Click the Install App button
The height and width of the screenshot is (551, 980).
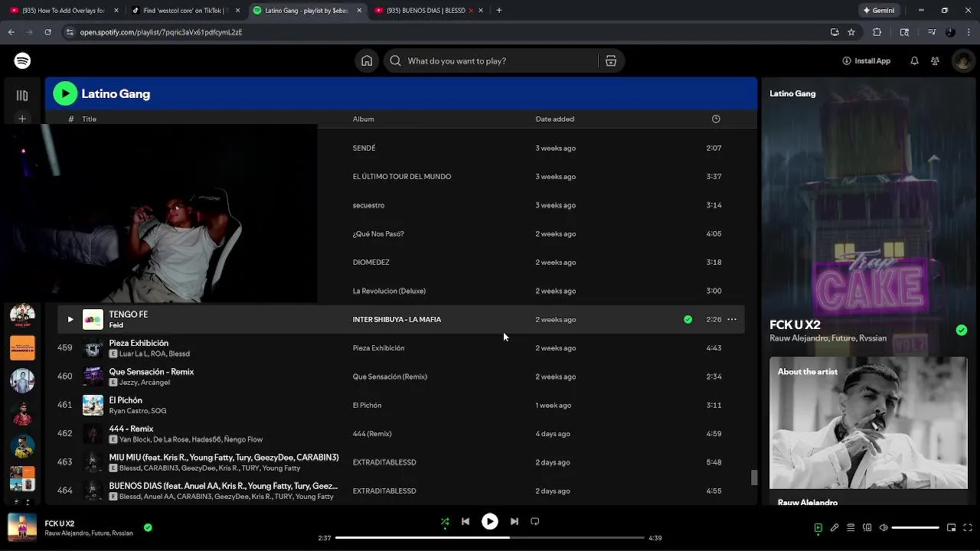(x=866, y=60)
